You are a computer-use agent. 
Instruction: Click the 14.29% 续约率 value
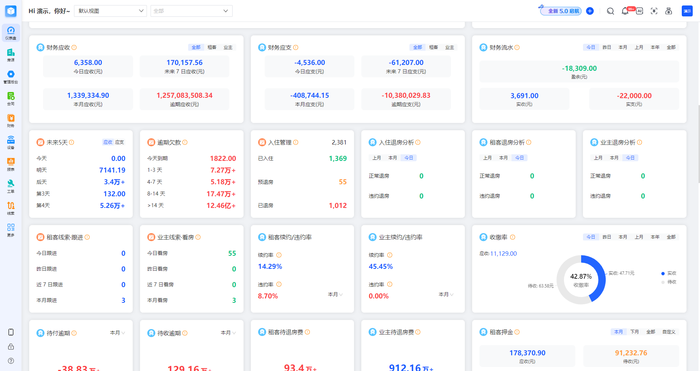point(270,267)
